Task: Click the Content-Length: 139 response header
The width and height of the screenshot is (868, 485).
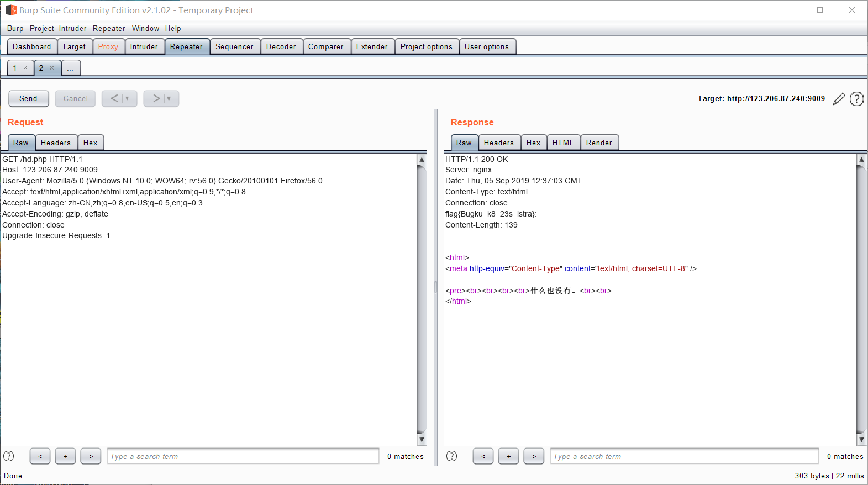Action: (x=481, y=225)
